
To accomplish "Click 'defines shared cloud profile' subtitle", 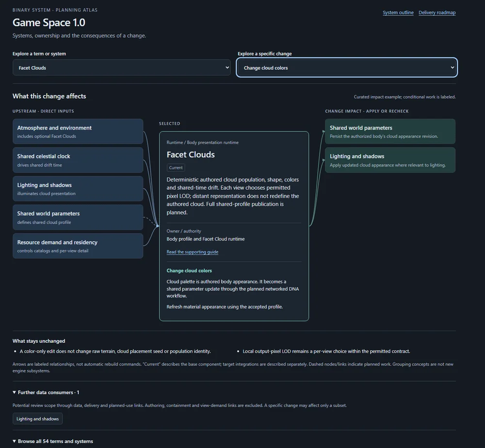I will click(44, 222).
